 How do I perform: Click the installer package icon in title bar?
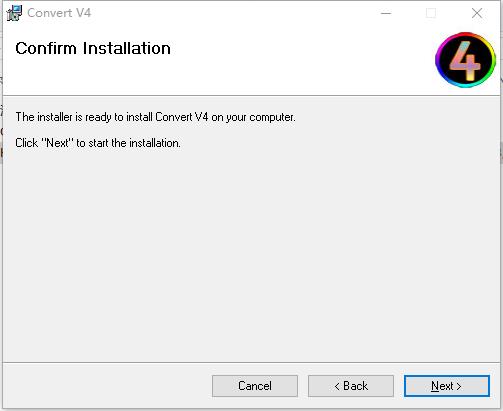tap(14, 13)
